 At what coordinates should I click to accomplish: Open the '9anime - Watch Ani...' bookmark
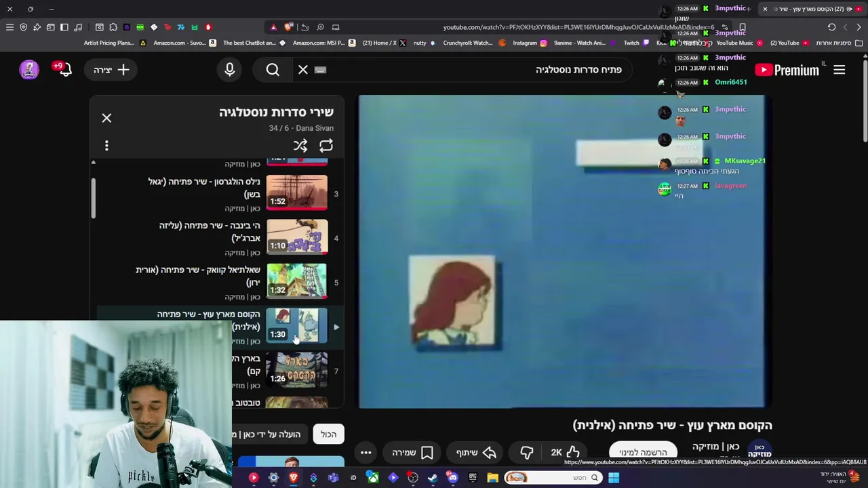[x=585, y=43]
